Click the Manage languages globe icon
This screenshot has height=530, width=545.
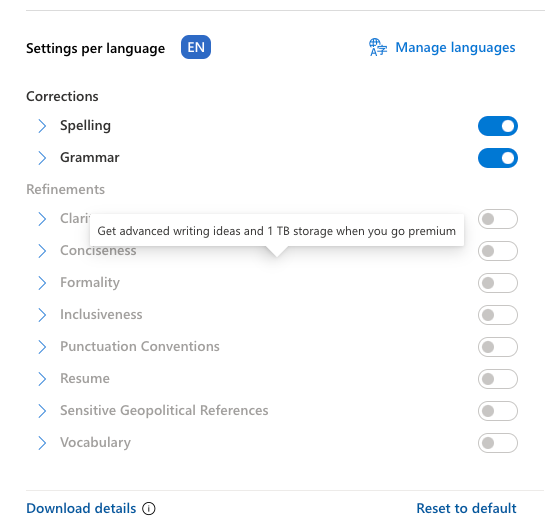coord(378,47)
